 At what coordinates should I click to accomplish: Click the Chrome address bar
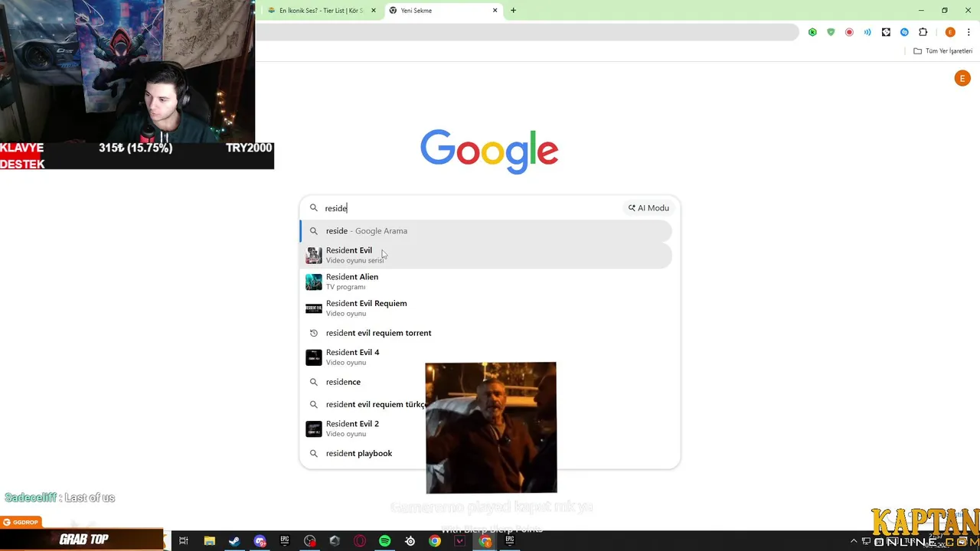527,32
